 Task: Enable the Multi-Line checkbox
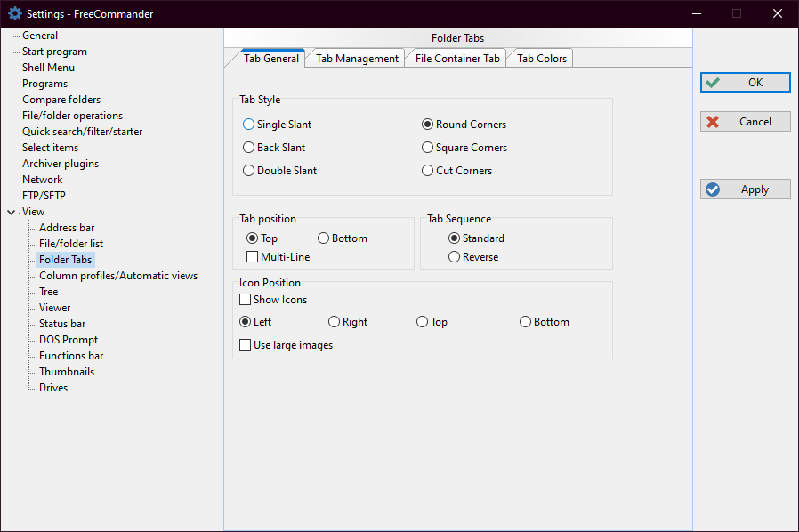(x=252, y=257)
